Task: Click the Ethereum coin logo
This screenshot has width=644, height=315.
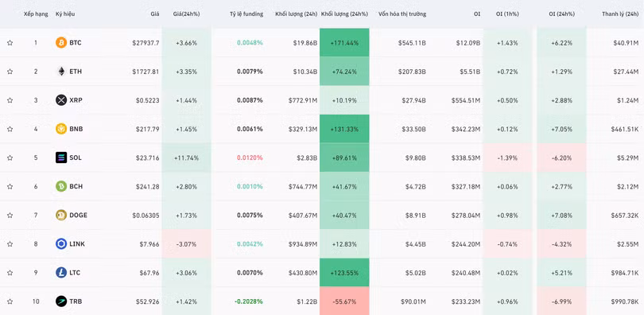Action: tap(61, 72)
